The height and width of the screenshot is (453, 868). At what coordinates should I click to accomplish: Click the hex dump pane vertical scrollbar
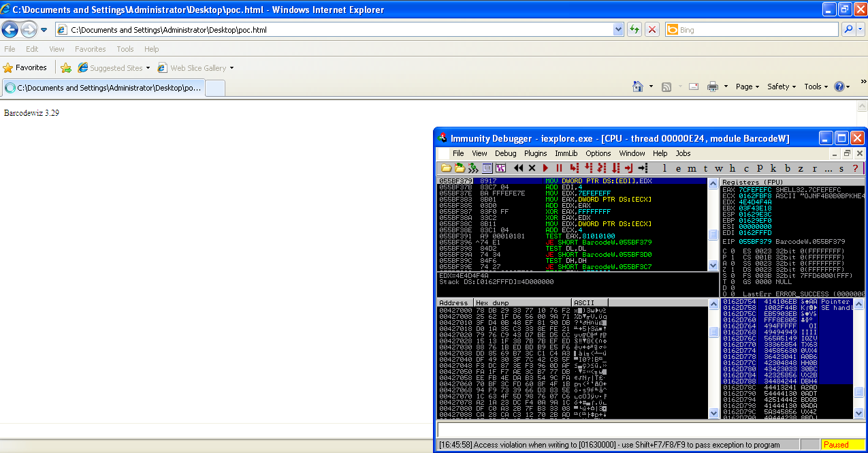[x=713, y=358]
